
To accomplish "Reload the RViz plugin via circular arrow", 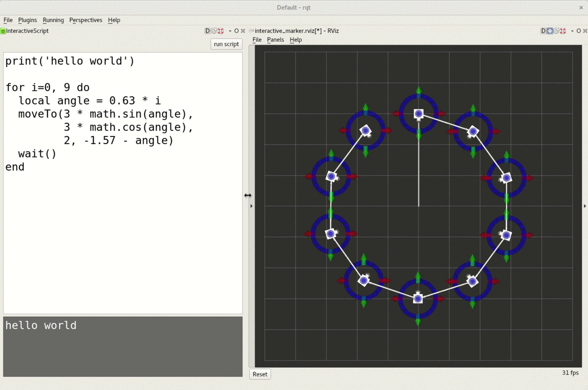I will [x=557, y=31].
